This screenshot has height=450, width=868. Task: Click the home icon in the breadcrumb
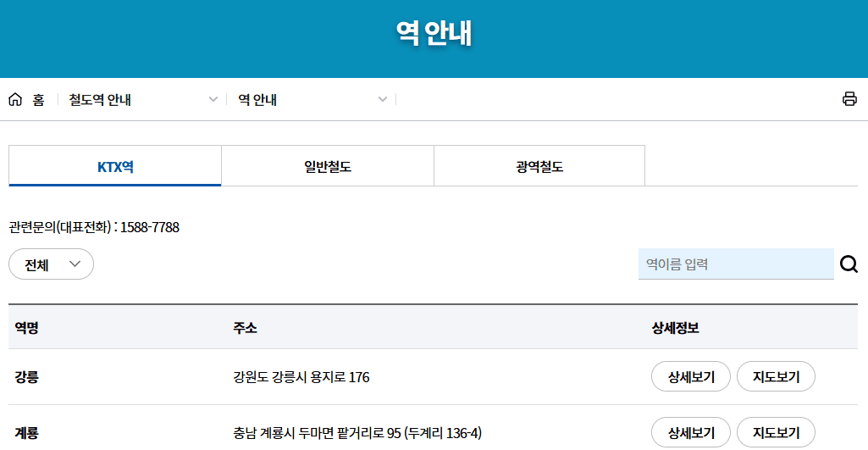click(15, 100)
